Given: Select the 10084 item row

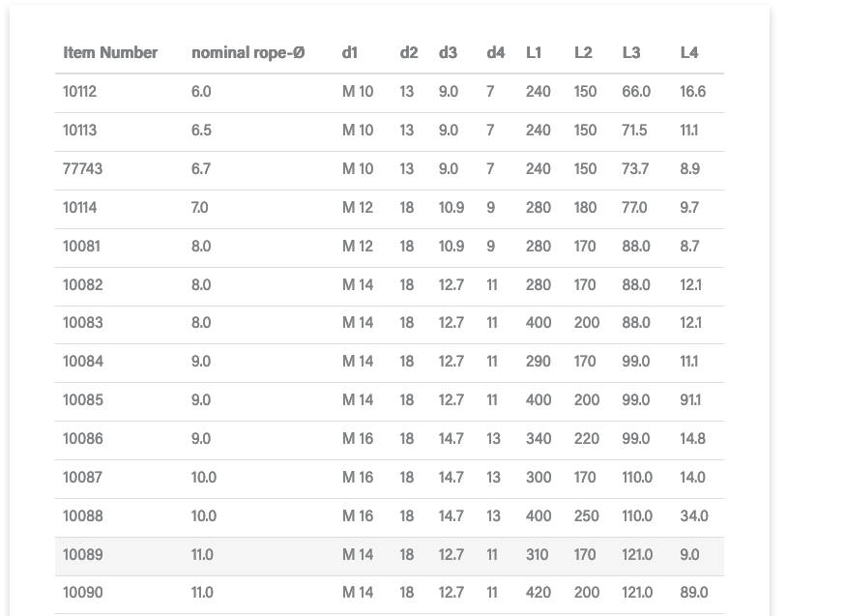Looking at the screenshot, I should coord(389,363).
